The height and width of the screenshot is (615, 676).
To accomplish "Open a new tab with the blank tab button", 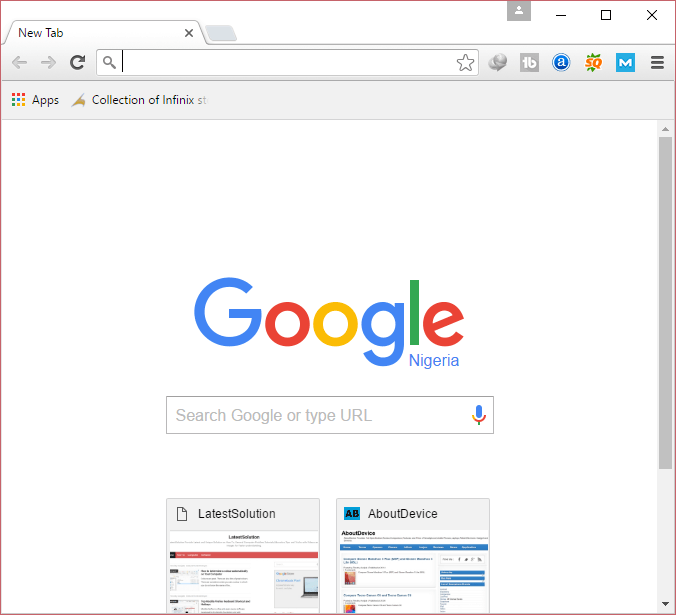I will click(x=221, y=33).
